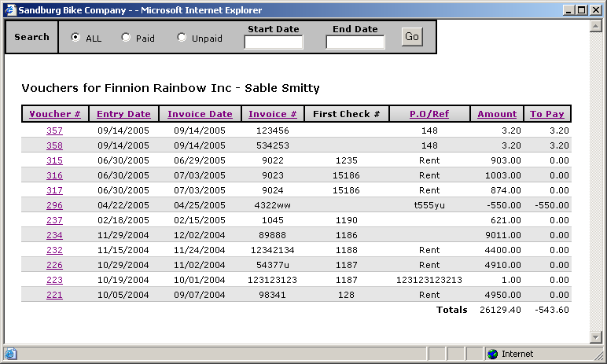Sort by Amount column header
This screenshot has height=364, width=607.
pos(497,114)
